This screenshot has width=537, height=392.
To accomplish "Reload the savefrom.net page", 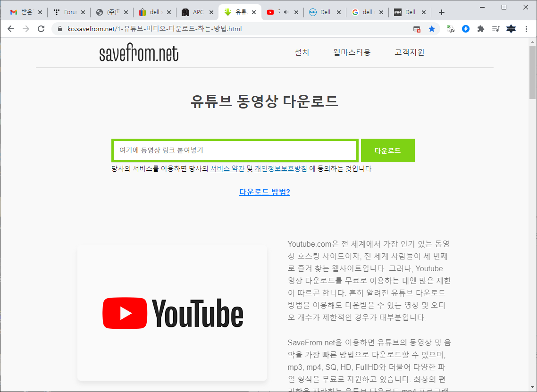I will coord(41,29).
